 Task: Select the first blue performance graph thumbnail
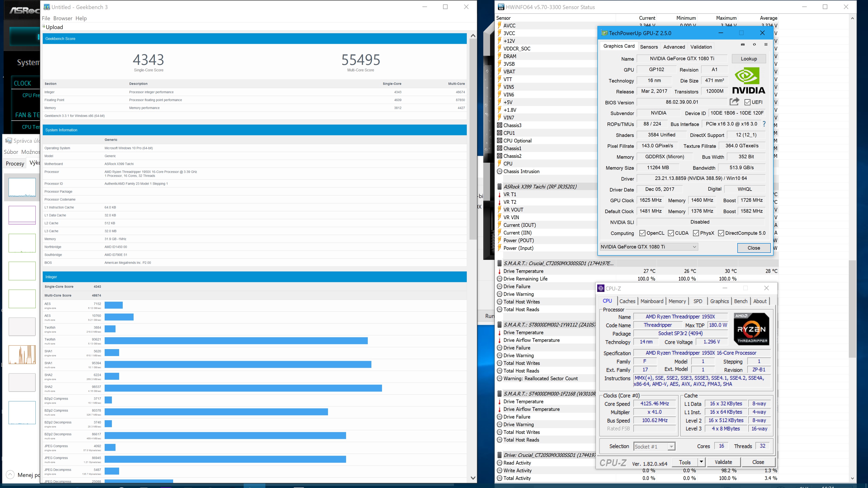tap(22, 187)
